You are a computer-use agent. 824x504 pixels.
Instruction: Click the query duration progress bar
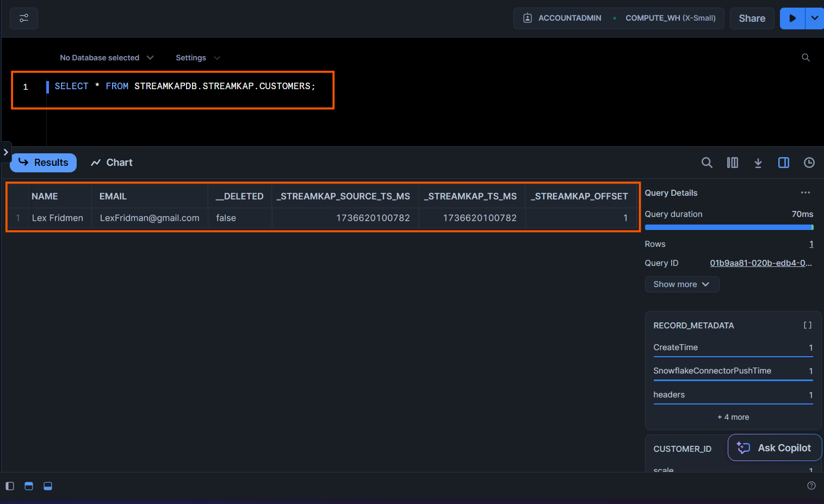tap(729, 227)
